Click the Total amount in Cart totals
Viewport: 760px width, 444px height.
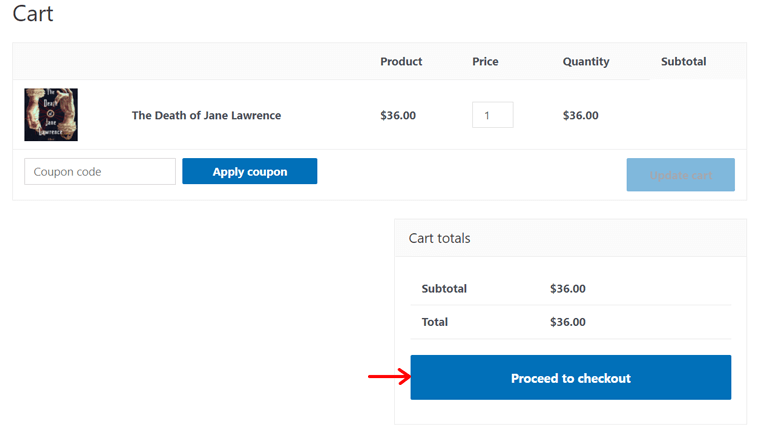point(568,322)
